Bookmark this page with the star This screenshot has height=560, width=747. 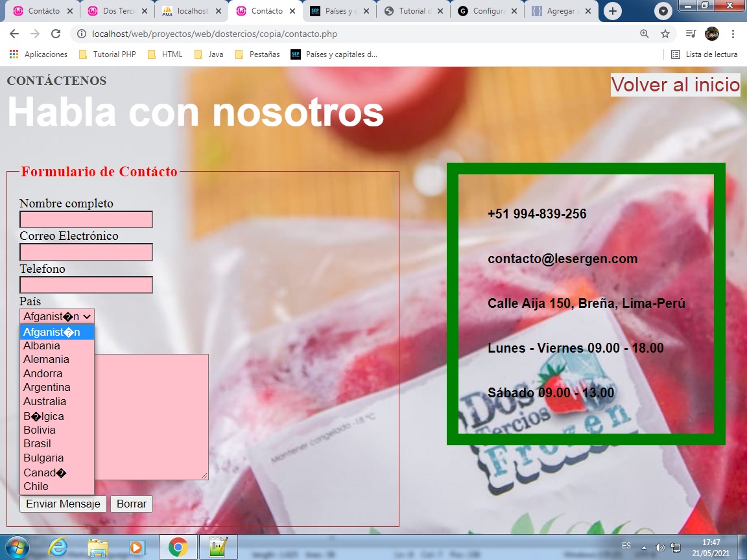(665, 34)
